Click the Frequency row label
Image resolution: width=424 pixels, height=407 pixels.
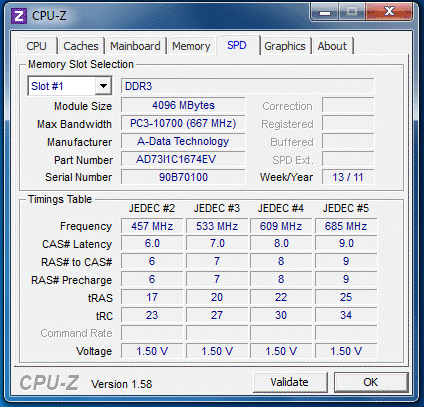point(86,226)
